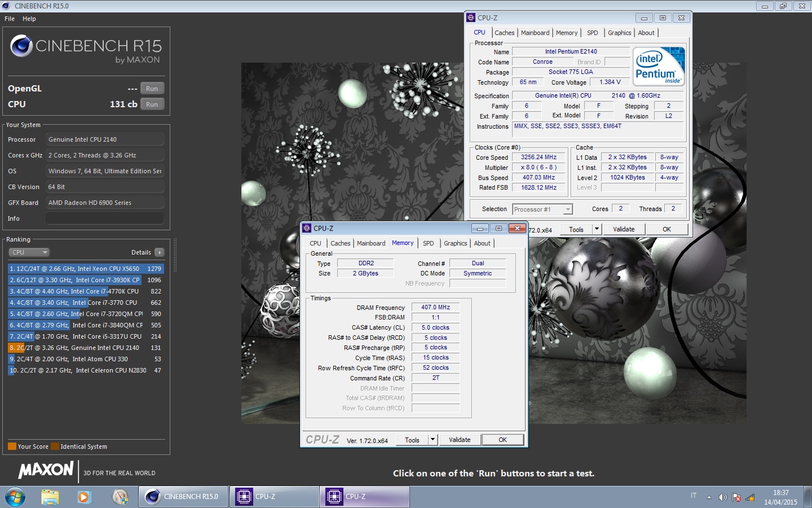Click the MAXON logo at bottom
Image resolution: width=812 pixels, height=508 pixels.
[x=46, y=470]
